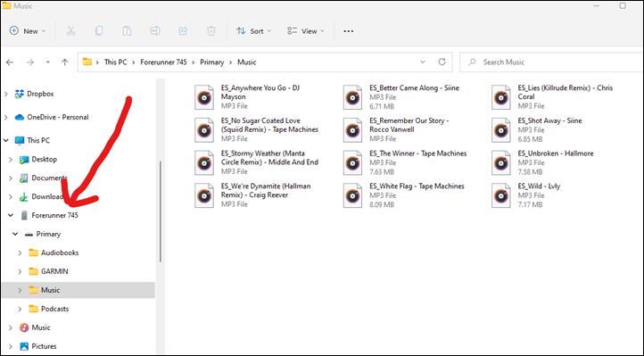Expand OneDrive - Personal node
Image resolution: width=644 pixels, height=356 pixels.
6,118
